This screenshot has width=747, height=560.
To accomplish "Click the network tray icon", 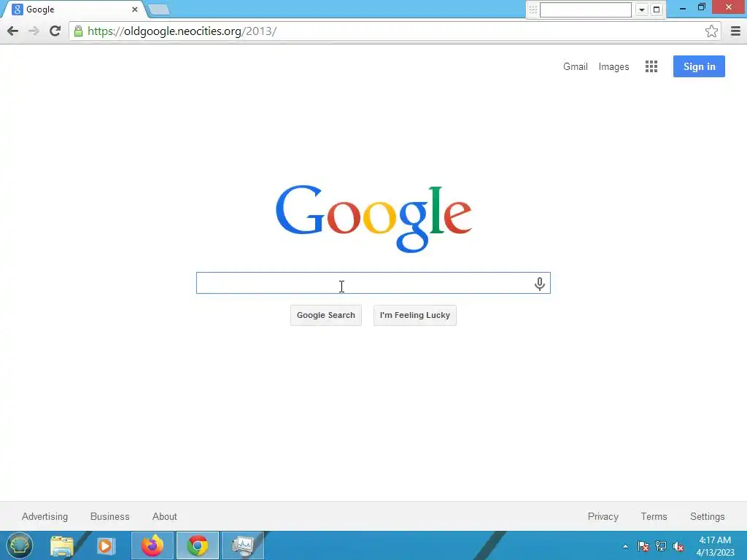I will pyautogui.click(x=661, y=546).
